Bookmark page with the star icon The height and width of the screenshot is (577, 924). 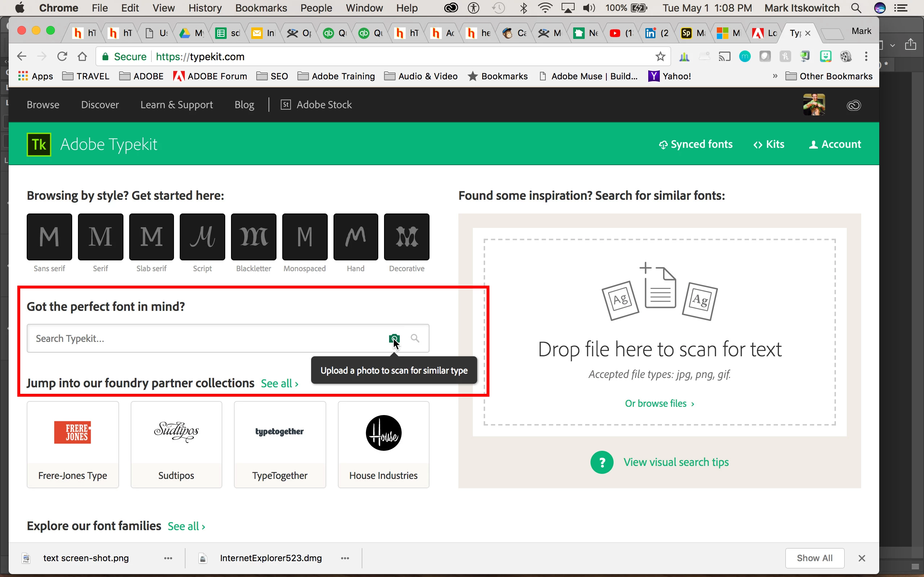(x=660, y=57)
